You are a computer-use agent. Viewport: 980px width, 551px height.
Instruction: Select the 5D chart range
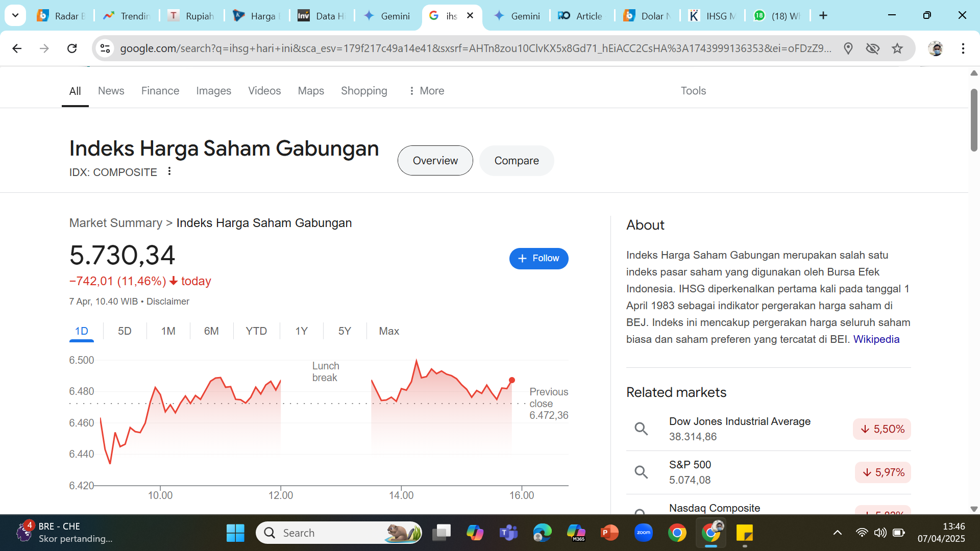point(124,331)
